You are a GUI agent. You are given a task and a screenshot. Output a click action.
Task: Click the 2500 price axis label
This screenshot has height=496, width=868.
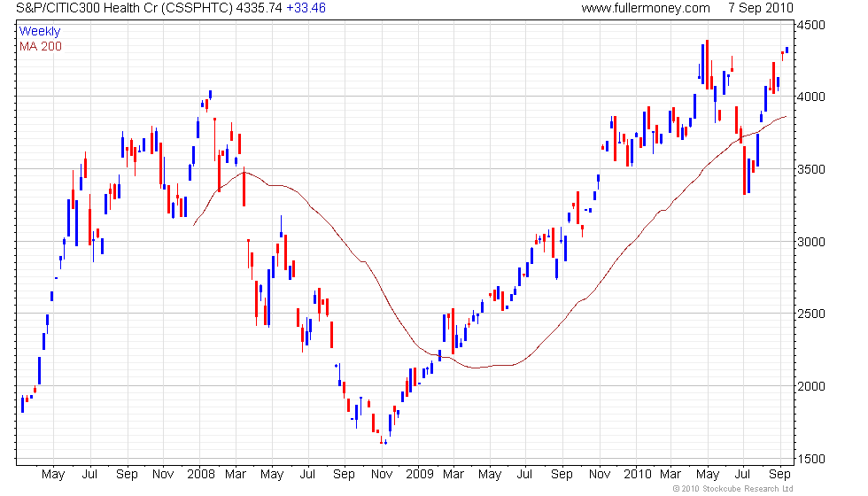click(811, 314)
